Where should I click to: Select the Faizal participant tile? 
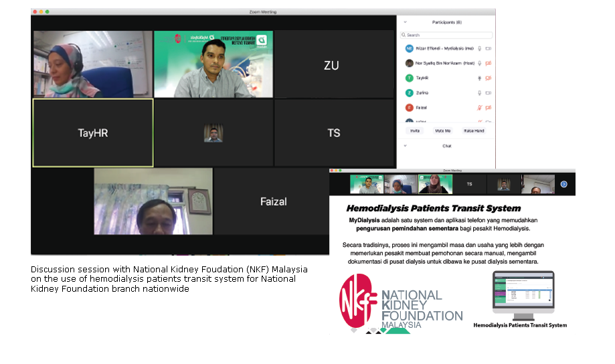[273, 201]
